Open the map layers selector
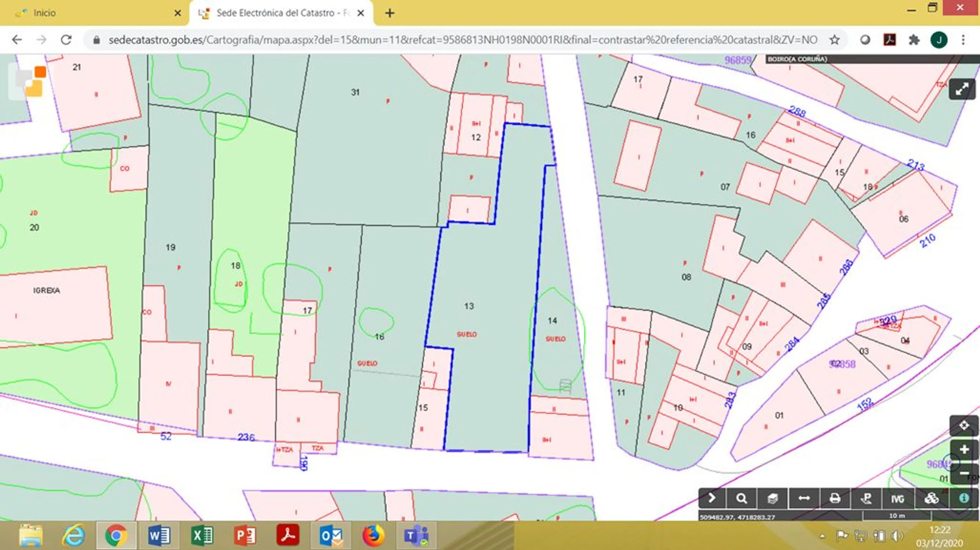The height and width of the screenshot is (550, 980). click(772, 498)
